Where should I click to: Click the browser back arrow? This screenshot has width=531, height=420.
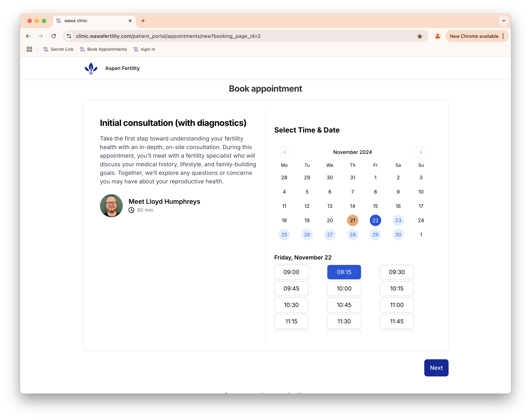(x=28, y=36)
